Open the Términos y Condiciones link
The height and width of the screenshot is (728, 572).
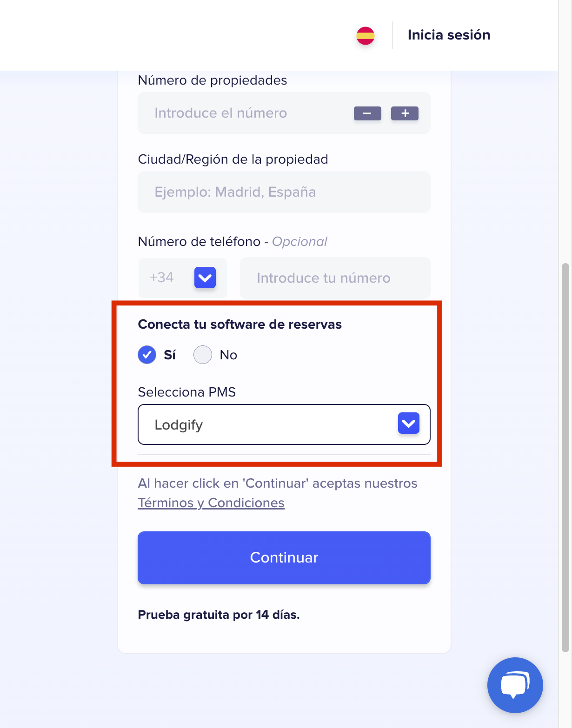[x=211, y=503]
